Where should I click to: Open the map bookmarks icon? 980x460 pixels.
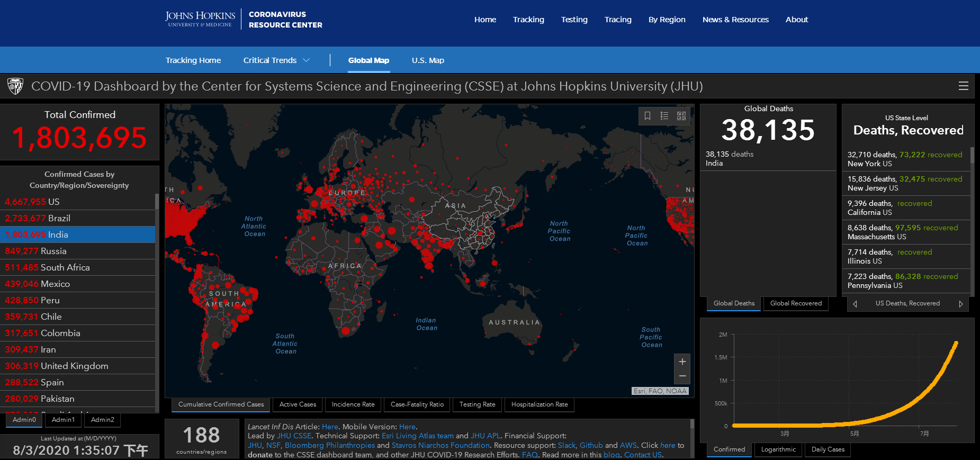tap(647, 116)
